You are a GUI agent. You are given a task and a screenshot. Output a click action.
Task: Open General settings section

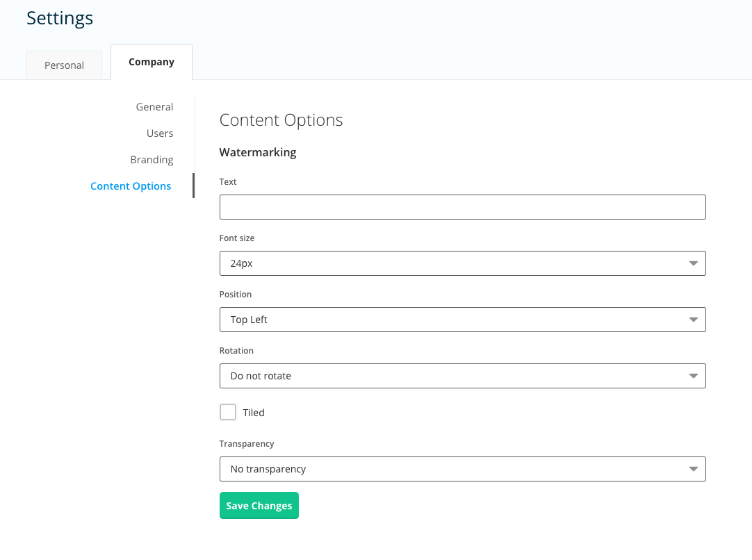pos(154,107)
